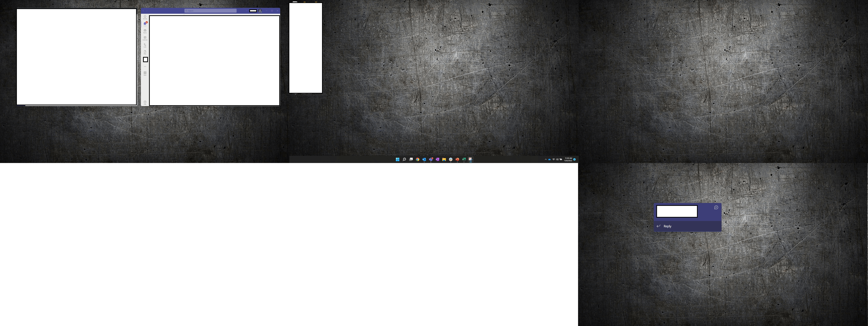Switch to Outlook in the taskbar
868x326 pixels.
pos(424,159)
